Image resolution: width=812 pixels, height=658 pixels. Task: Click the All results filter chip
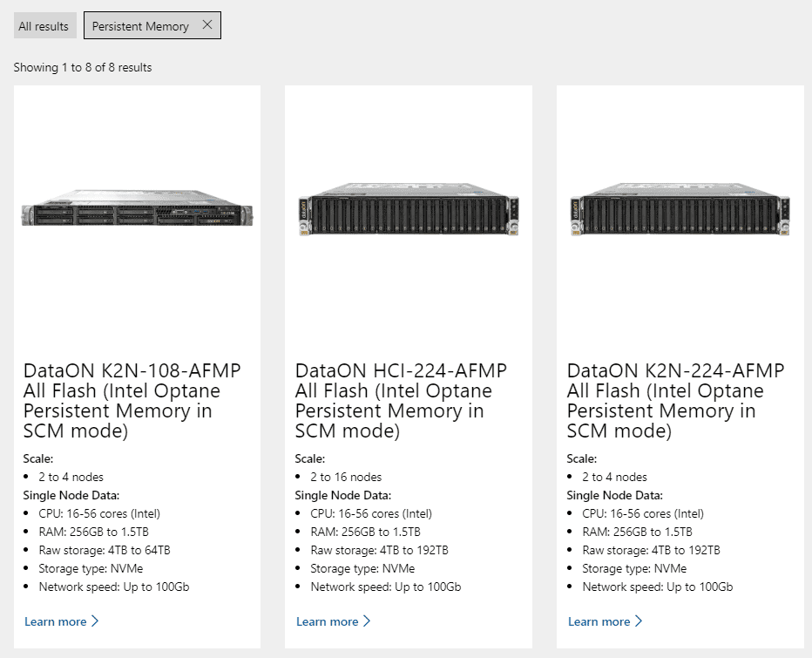44,26
